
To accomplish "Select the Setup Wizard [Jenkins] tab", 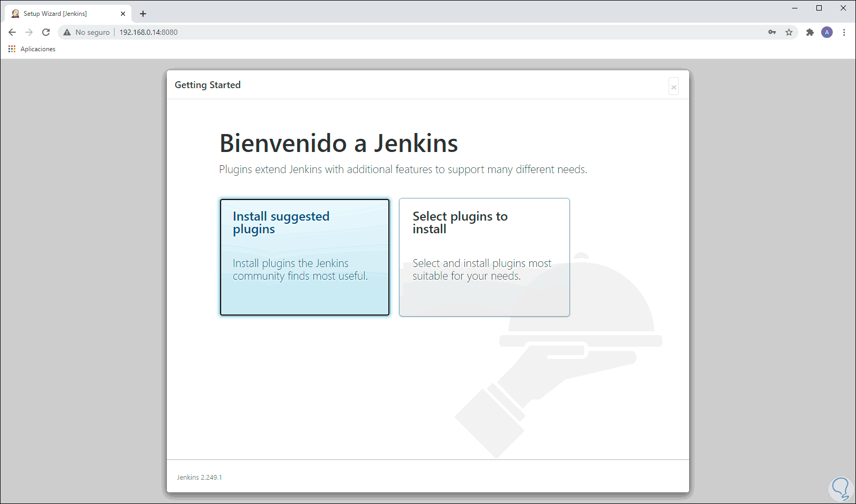I will tap(68, 14).
